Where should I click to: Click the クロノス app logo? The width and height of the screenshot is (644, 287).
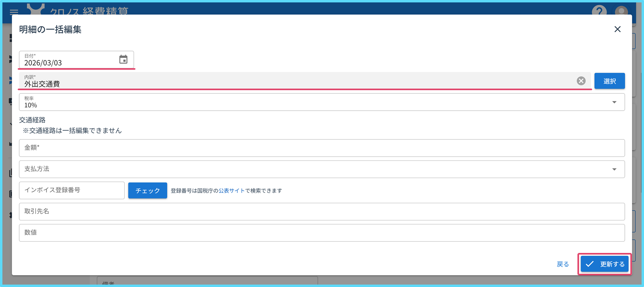pyautogui.click(x=36, y=10)
